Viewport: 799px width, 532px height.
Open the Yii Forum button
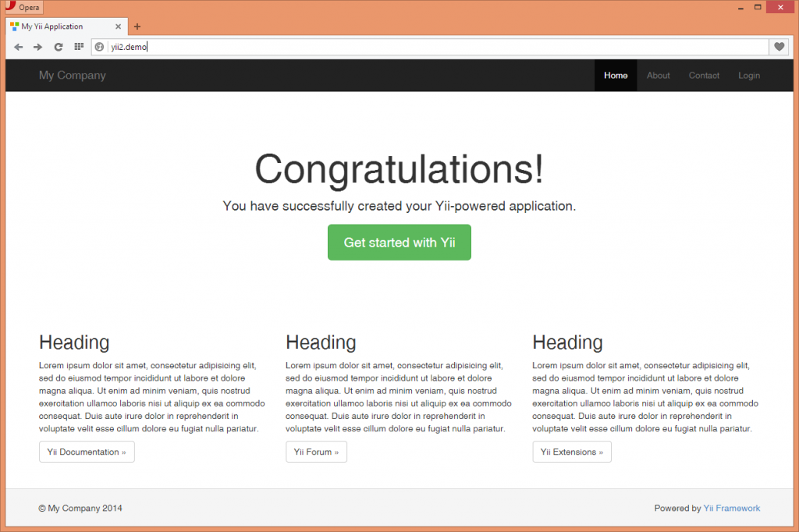tap(317, 452)
